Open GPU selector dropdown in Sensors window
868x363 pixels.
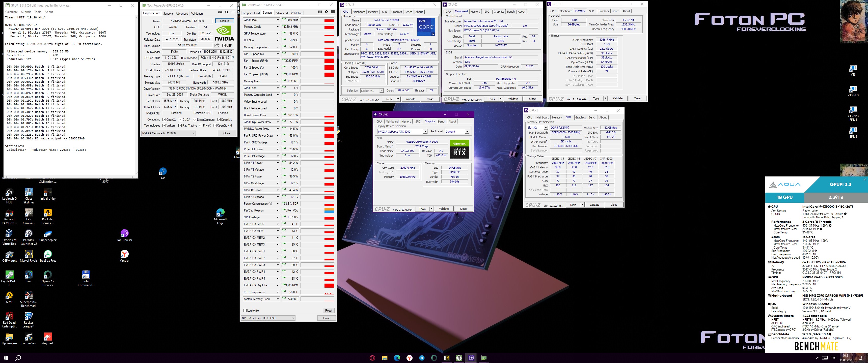click(268, 318)
